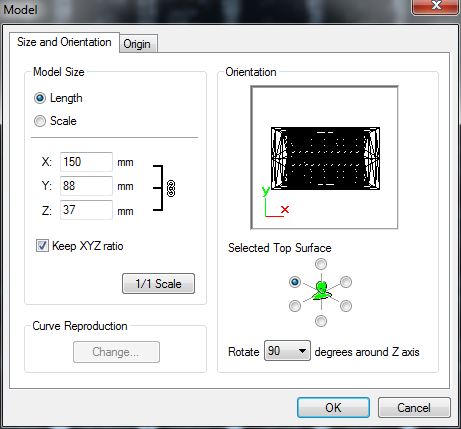
Task: Confirm with the OK button
Action: pos(333,407)
